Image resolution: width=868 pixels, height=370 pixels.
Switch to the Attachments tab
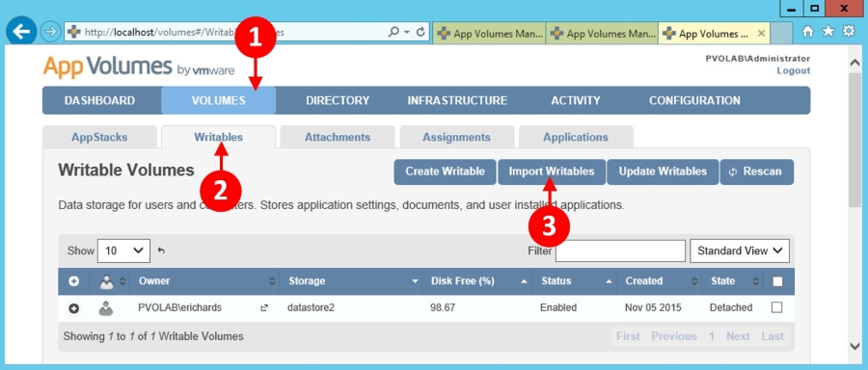point(338,137)
